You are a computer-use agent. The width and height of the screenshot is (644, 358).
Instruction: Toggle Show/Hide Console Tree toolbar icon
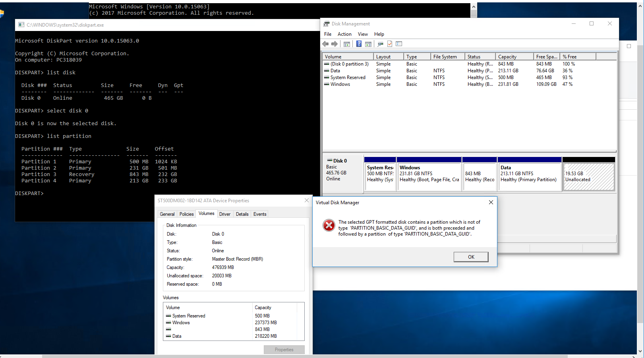347,44
